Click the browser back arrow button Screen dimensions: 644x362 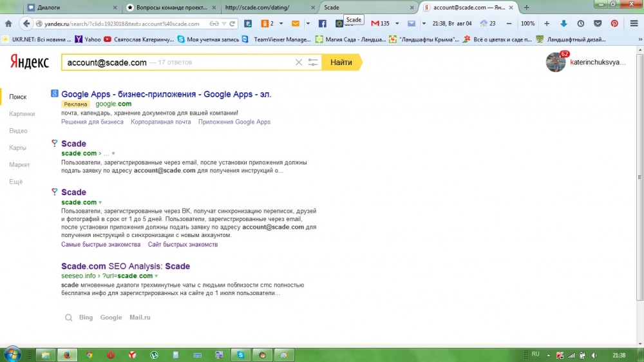26,24
